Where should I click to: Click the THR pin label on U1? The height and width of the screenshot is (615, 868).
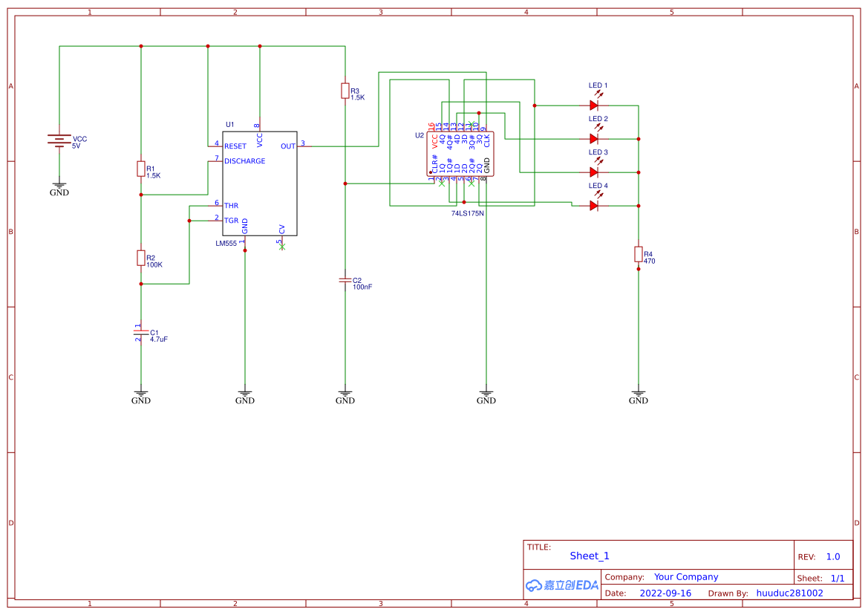232,206
